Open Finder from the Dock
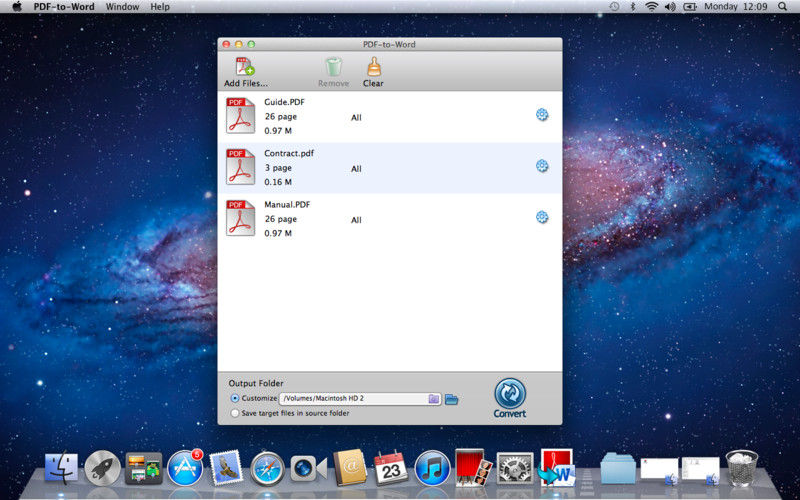The image size is (800, 500). 62,467
